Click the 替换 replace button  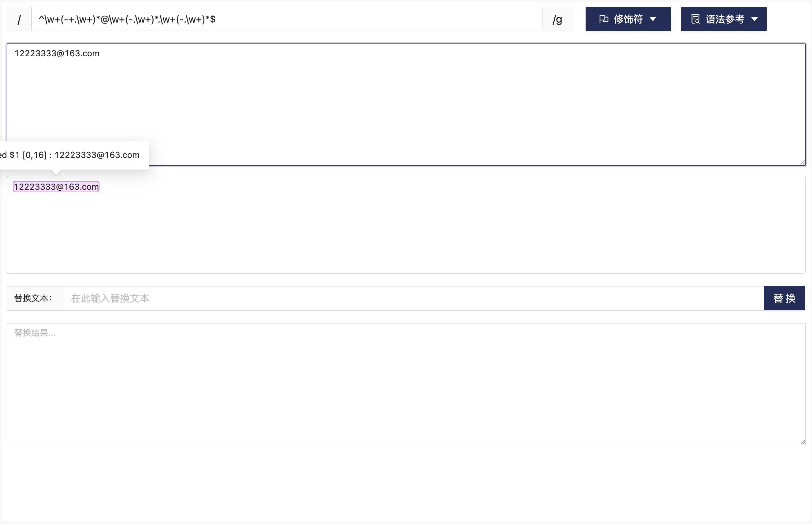pos(784,298)
